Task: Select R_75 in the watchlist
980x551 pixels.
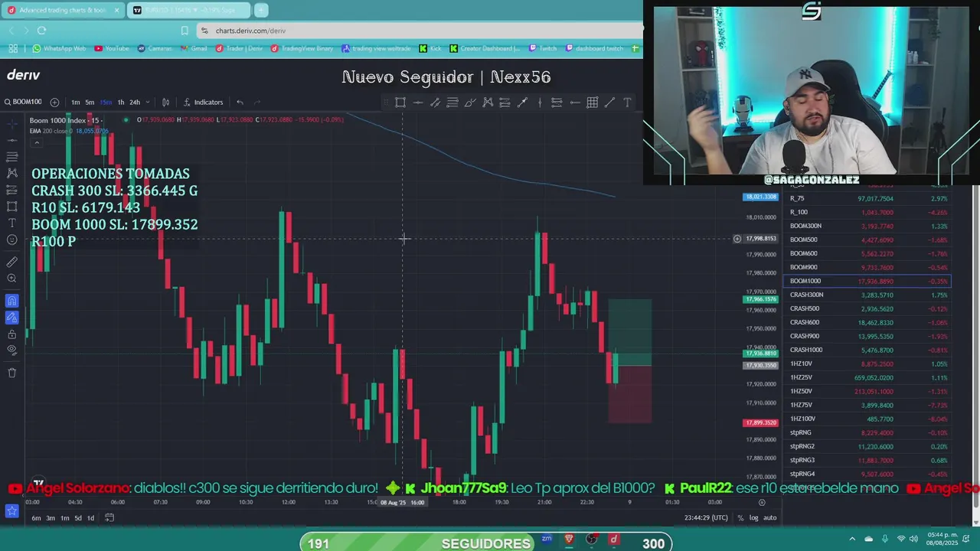Action: [869, 198]
